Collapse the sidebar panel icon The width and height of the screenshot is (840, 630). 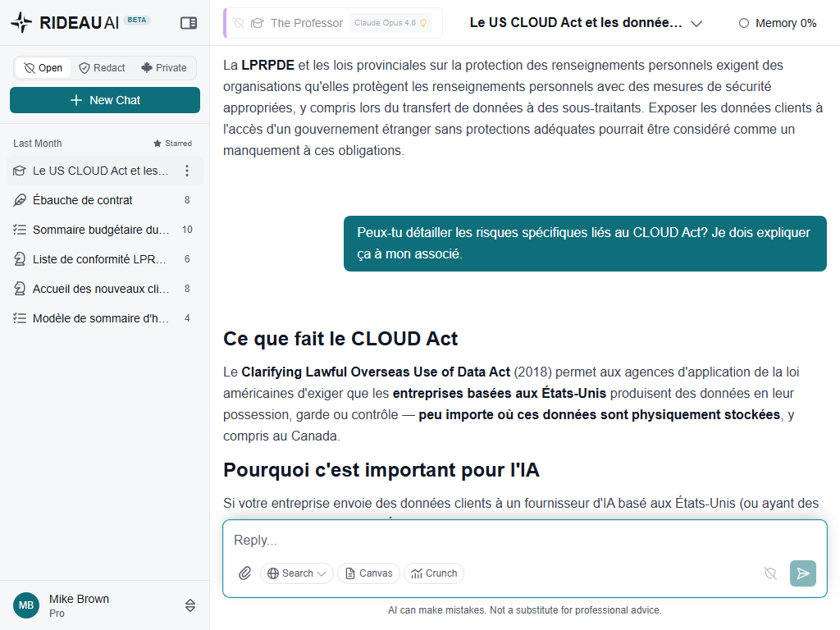coord(189,22)
